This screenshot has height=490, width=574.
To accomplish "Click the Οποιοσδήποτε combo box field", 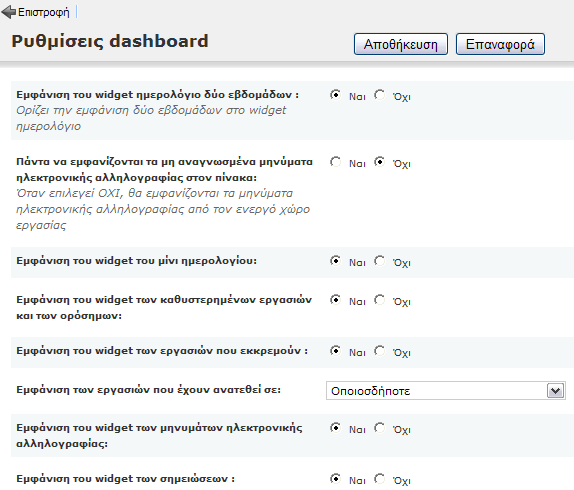I will point(446,391).
